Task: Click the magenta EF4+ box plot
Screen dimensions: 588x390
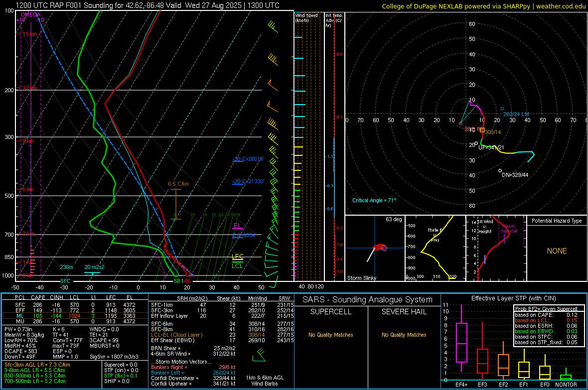Action: tap(461, 338)
